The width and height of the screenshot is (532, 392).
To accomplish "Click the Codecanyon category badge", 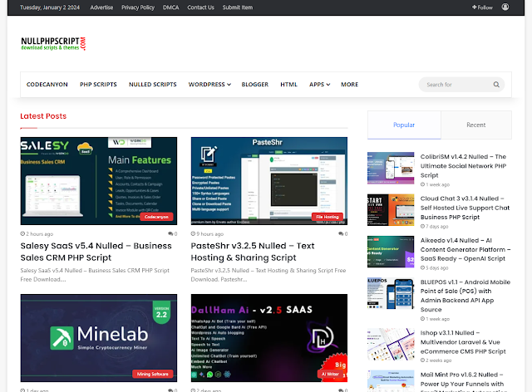I will 156,217.
